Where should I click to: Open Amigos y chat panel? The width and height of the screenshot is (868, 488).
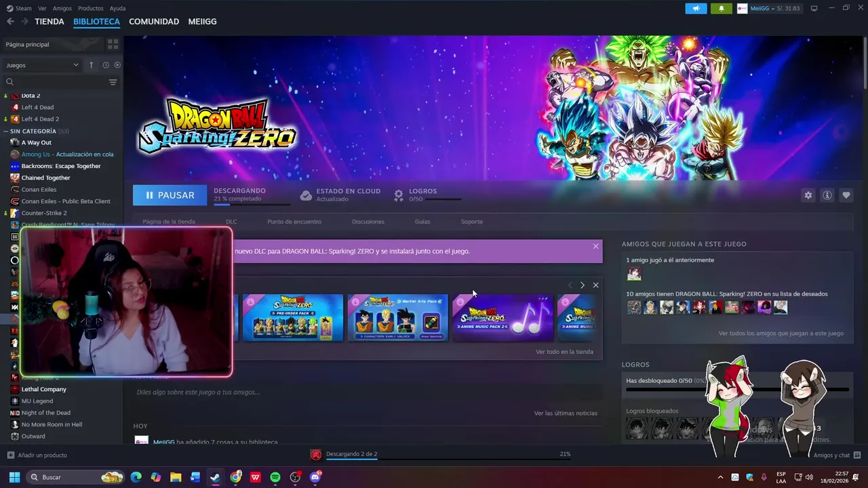click(x=837, y=455)
